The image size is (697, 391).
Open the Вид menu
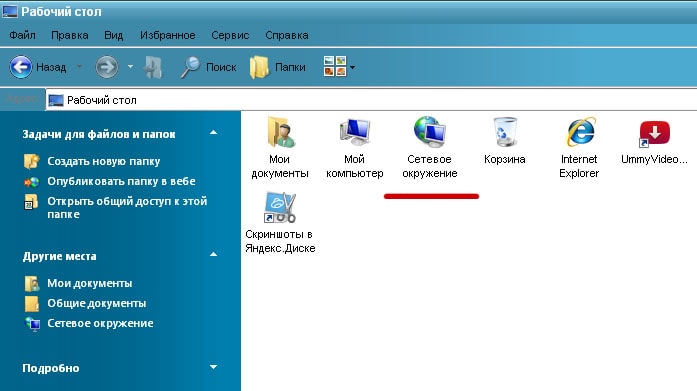click(113, 35)
